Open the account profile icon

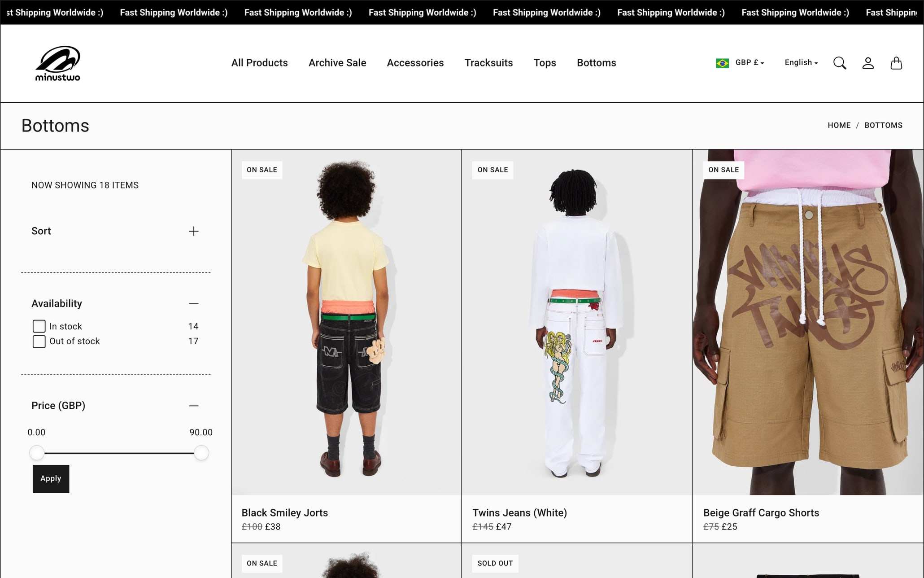pos(868,63)
